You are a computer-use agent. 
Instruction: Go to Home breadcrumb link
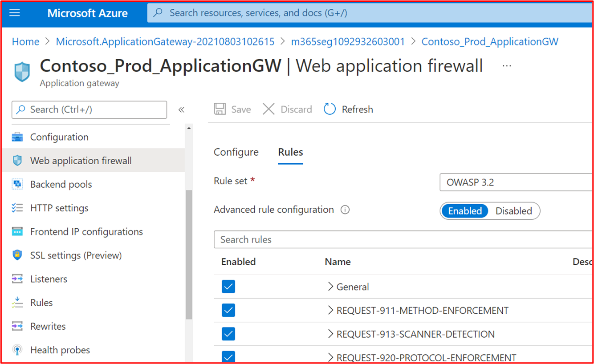coord(25,42)
